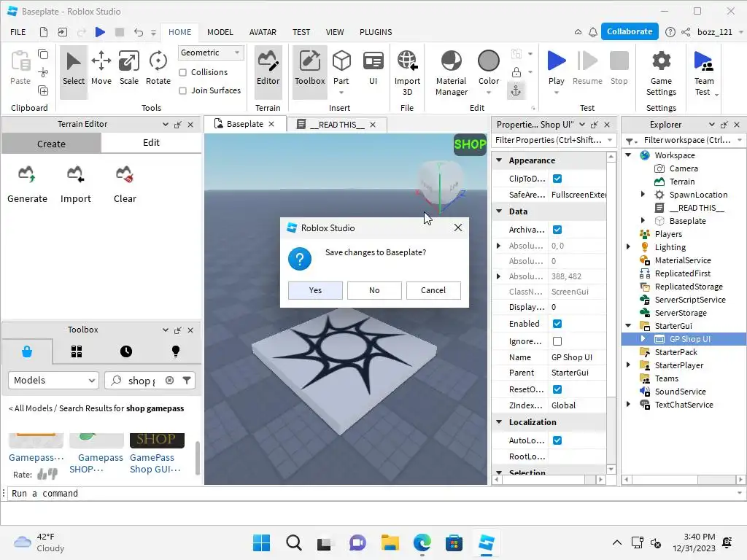The width and height of the screenshot is (747, 560).
Task: Open the FILE menu
Action: point(18,32)
